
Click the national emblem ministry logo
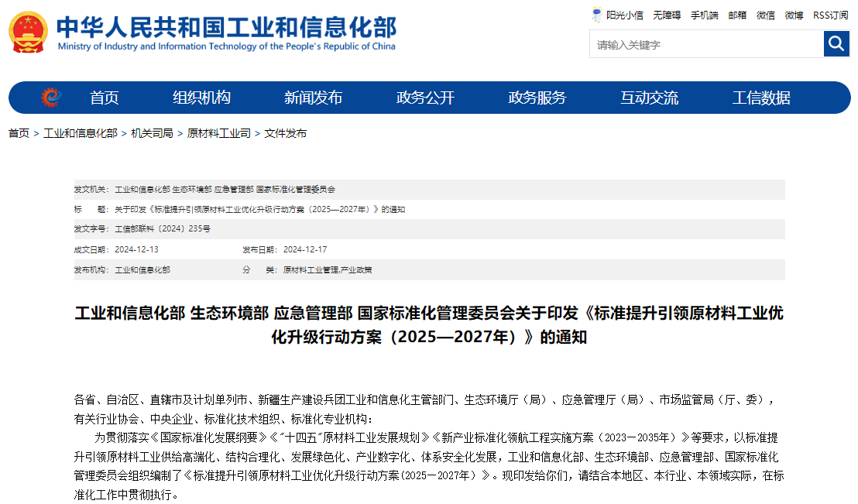pyautogui.click(x=28, y=32)
